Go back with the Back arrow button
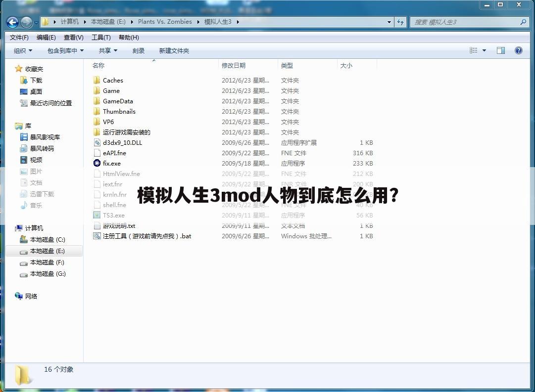This screenshot has width=535, height=392. coord(13,23)
